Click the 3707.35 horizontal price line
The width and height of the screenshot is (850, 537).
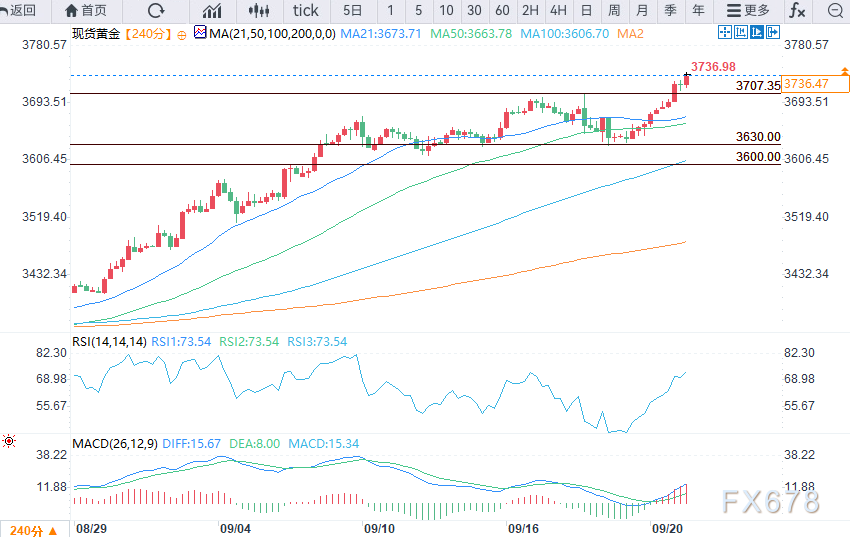[400, 94]
